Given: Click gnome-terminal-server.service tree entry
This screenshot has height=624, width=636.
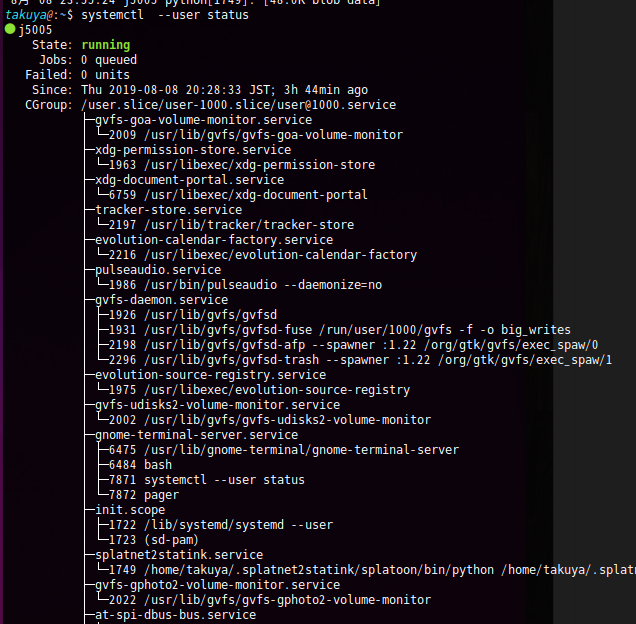Looking at the screenshot, I should [196, 435].
